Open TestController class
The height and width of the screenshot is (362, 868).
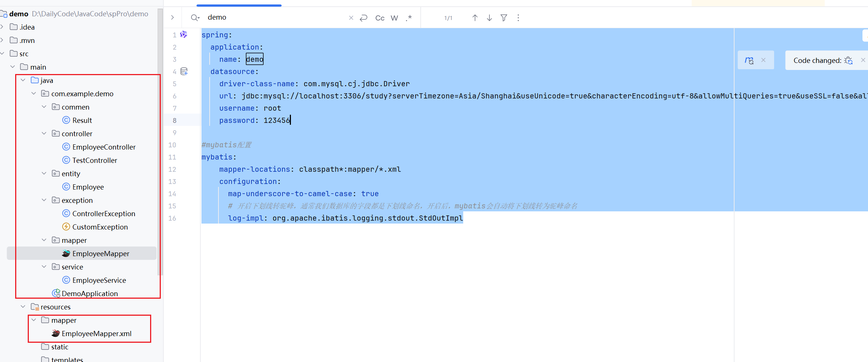95,160
